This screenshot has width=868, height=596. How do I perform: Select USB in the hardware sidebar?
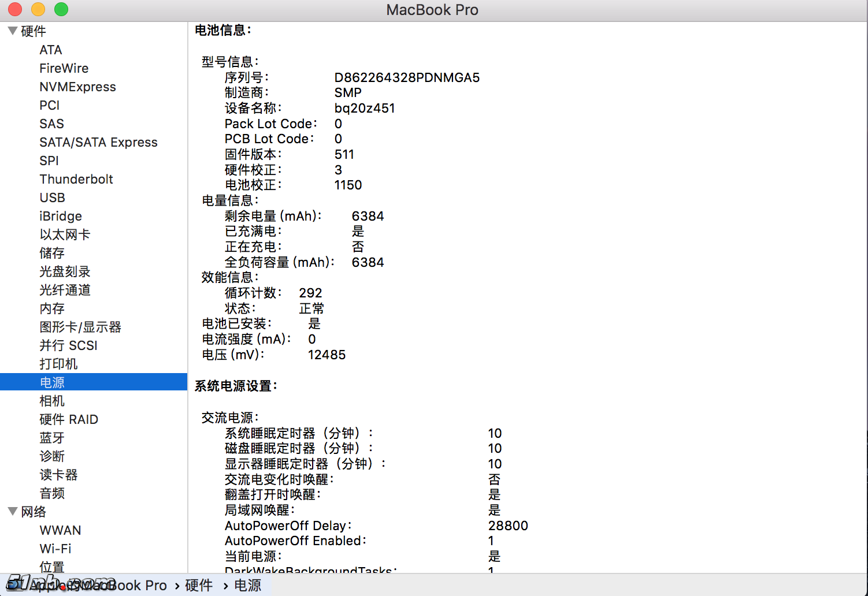(52, 198)
